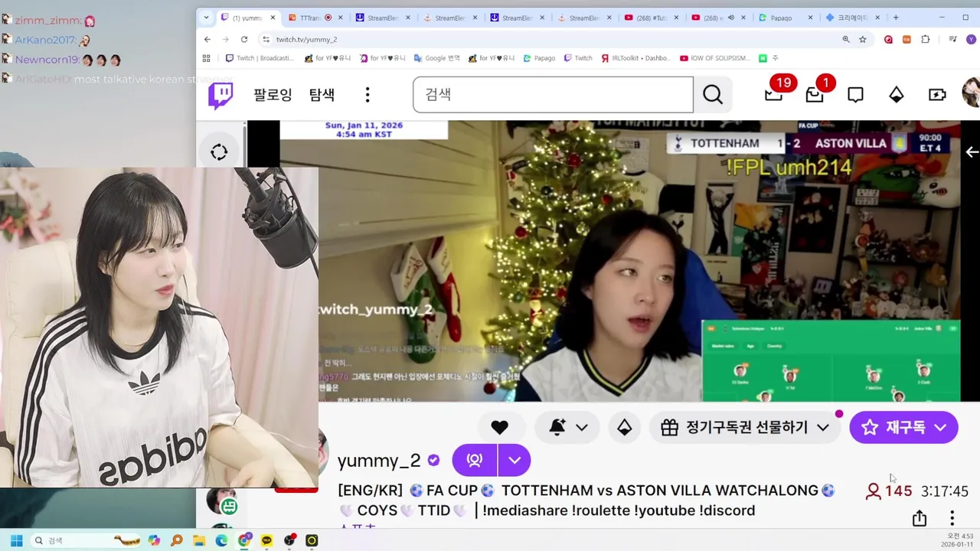
Task: Switch to the first StreamElem tab
Action: 383,18
